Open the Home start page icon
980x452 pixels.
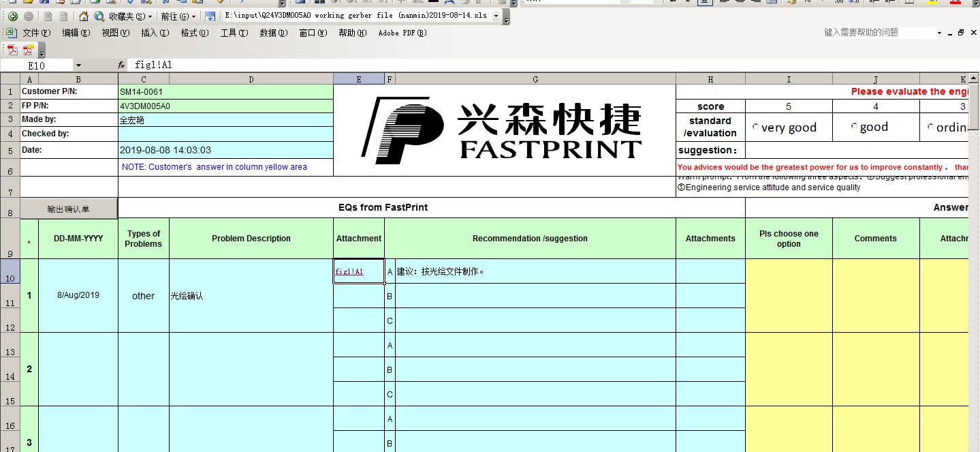84,16
